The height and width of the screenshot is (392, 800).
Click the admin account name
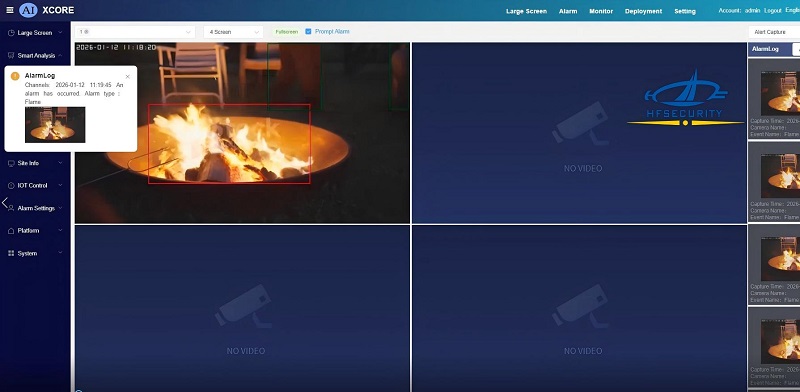pyautogui.click(x=753, y=11)
